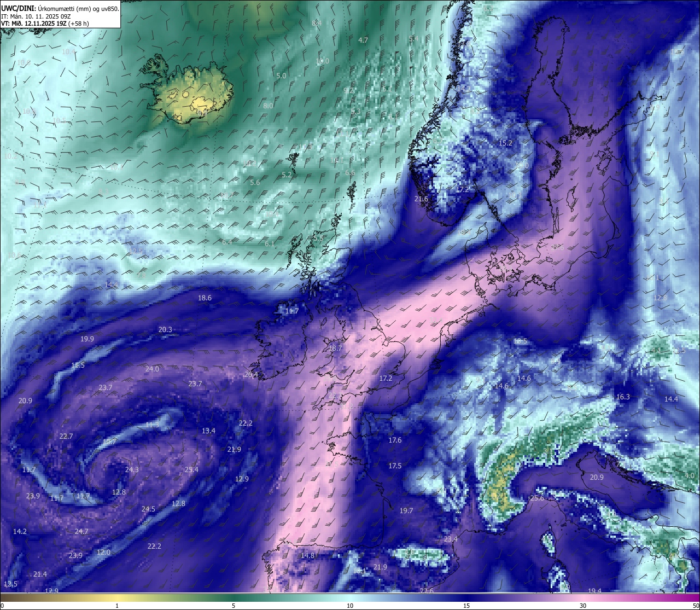Click the map value 21.4
Image resolution: width=700 pixels, height=610 pixels.
pos(40,574)
